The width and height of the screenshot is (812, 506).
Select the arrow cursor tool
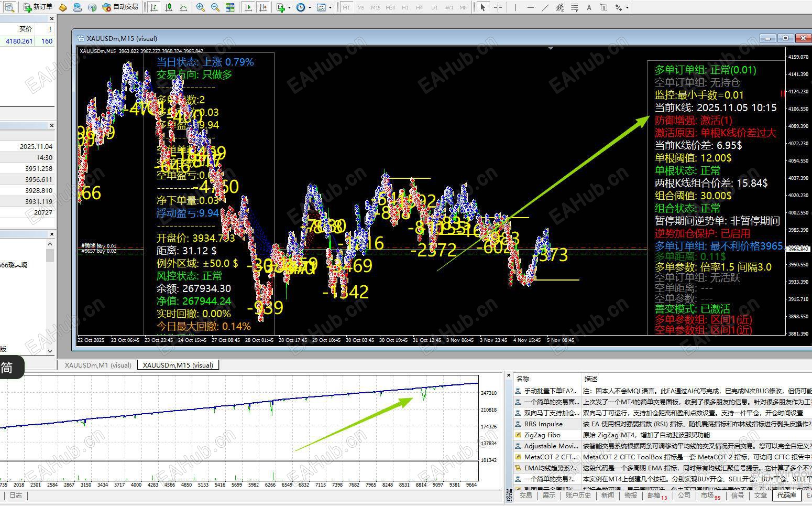[483, 7]
